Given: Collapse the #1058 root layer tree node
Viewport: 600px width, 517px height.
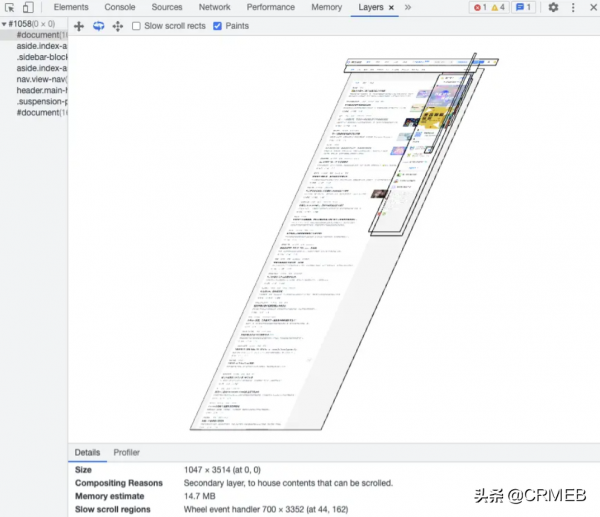Looking at the screenshot, I should (x=4, y=23).
